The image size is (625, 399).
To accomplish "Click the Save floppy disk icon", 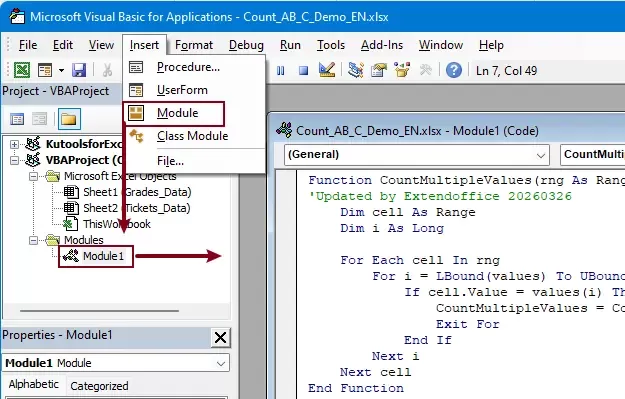I will pos(79,71).
